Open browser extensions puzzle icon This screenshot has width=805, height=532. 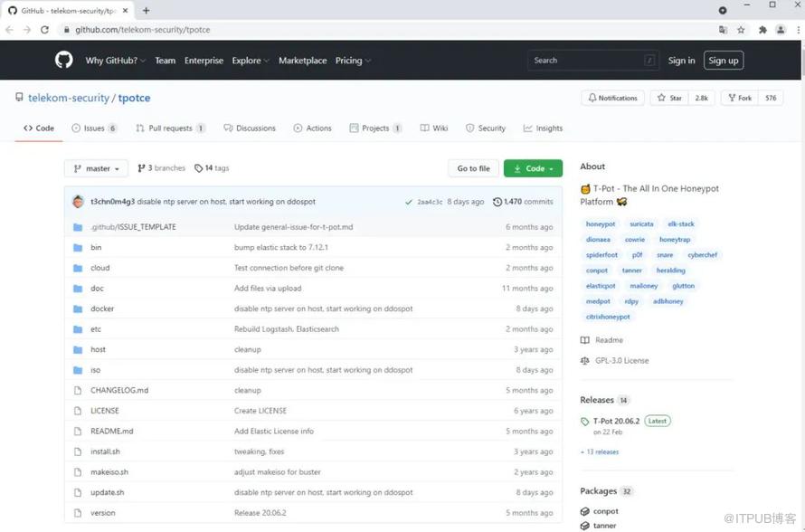point(762,30)
